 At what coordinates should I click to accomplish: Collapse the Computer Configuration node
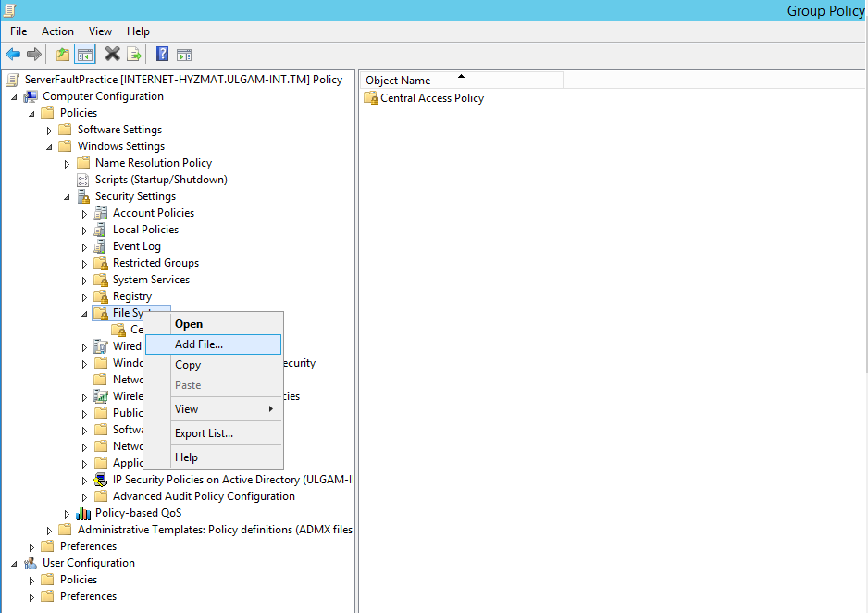(x=15, y=97)
